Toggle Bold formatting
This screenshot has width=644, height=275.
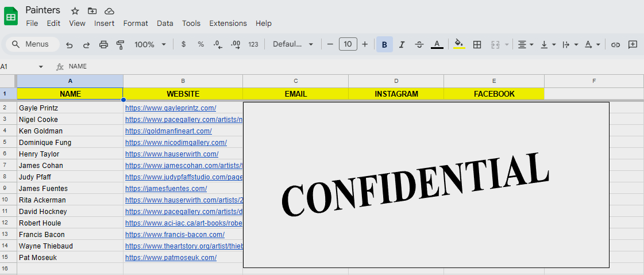(384, 44)
